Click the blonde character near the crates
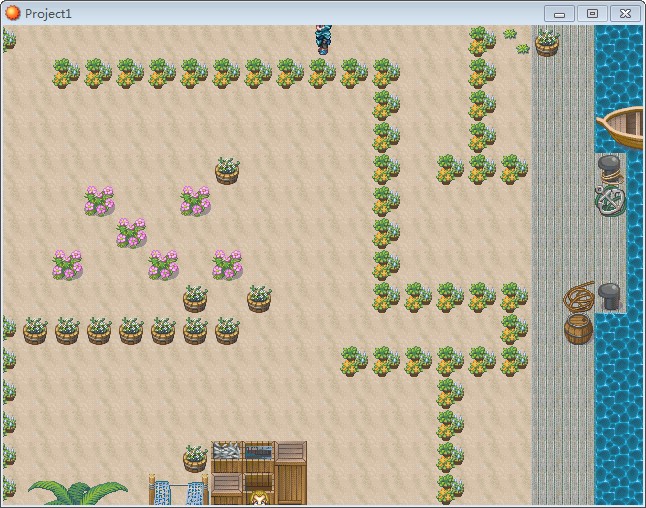This screenshot has height=508, width=646. [x=259, y=497]
